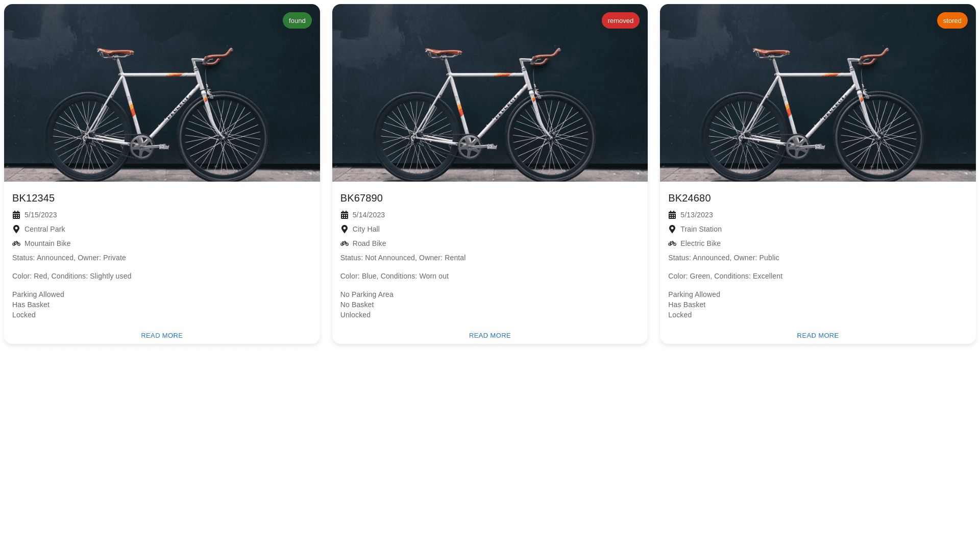Click the orange 'stored' status badge
The image size is (980, 551).
(x=952, y=20)
